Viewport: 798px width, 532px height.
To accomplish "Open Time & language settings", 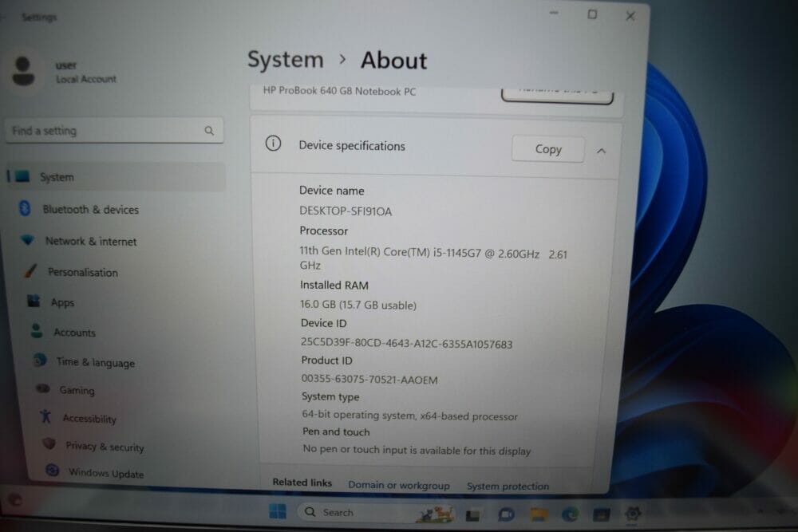I will (x=96, y=362).
